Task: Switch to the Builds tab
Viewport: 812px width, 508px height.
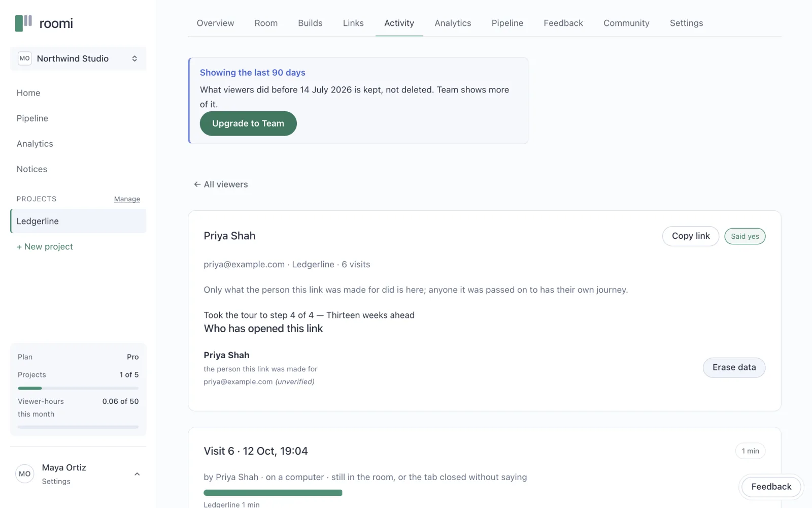Action: point(310,23)
